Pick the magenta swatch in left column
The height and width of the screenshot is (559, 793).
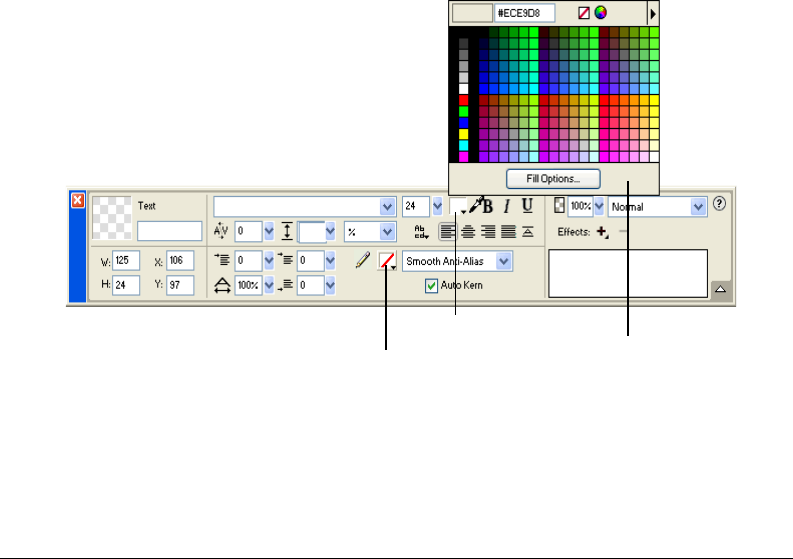(463, 156)
